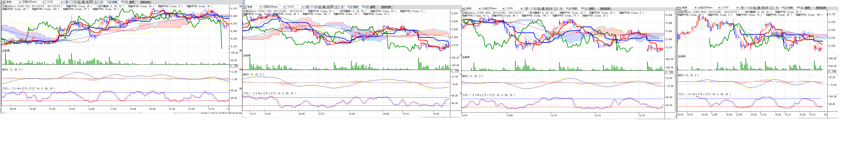
Task: Toggle the 月 (monthly) timeframe in 30-minute chart
Action: (547, 8)
